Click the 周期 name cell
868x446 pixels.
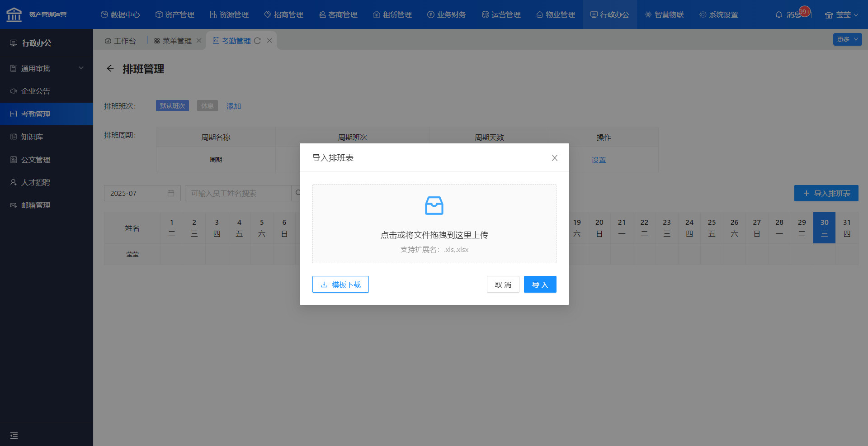[216, 160]
